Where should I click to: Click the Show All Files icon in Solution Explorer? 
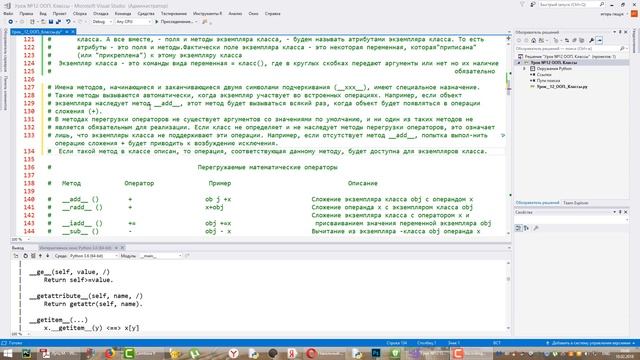coord(582,40)
